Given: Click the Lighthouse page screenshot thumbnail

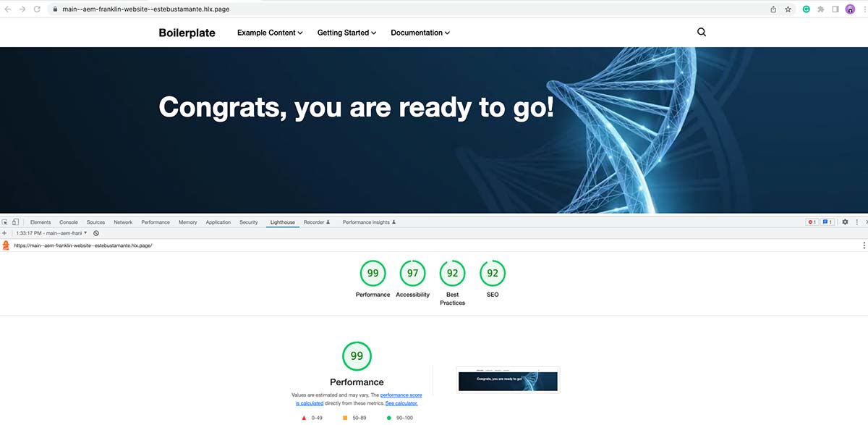Looking at the screenshot, I should tap(508, 379).
